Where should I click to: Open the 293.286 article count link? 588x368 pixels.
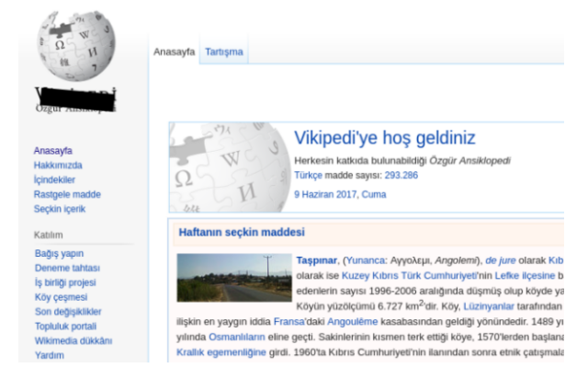[x=401, y=176]
